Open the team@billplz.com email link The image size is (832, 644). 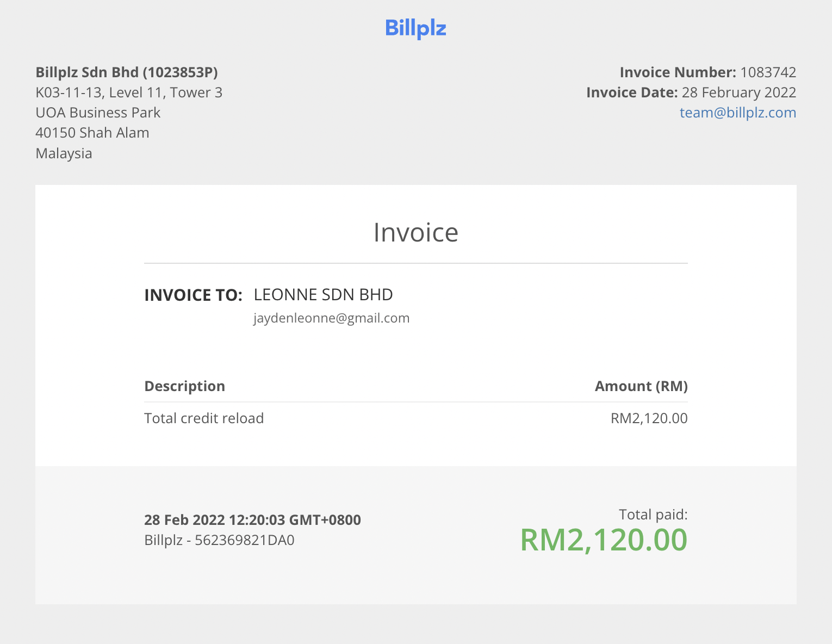tap(738, 113)
